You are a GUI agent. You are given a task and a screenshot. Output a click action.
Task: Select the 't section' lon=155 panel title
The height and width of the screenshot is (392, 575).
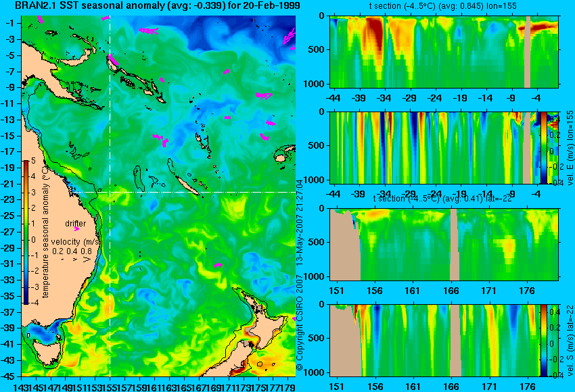pyautogui.click(x=443, y=6)
